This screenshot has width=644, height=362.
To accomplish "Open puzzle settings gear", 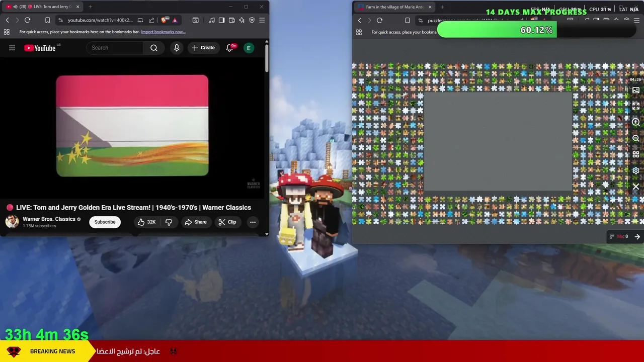I will (x=636, y=170).
